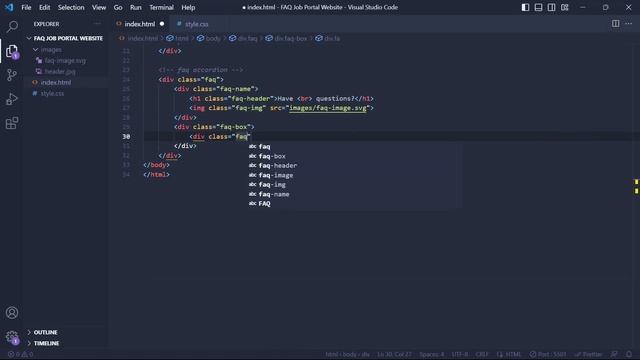Image resolution: width=640 pixels, height=360 pixels.
Task: Open the File menu
Action: [x=26, y=7]
